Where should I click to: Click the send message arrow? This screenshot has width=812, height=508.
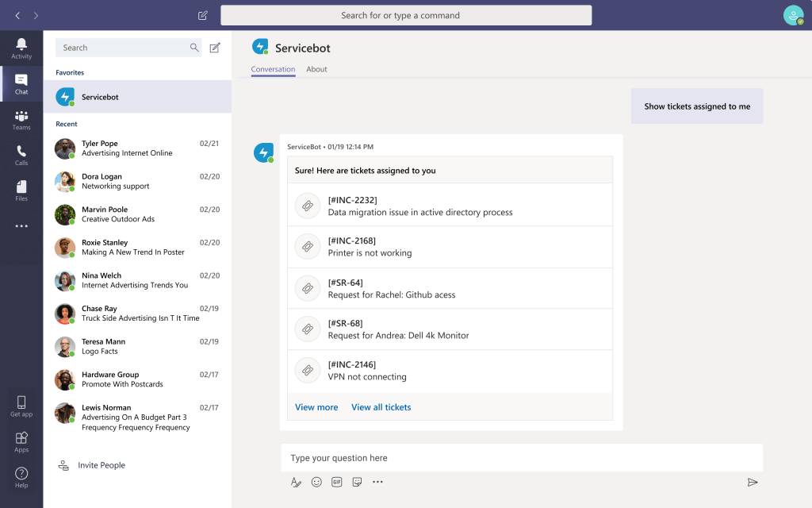pyautogui.click(x=753, y=482)
